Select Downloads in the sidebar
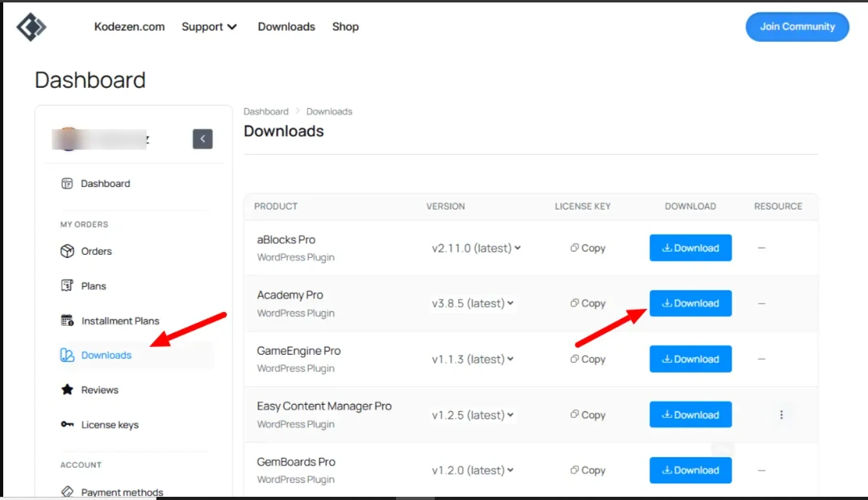 (x=106, y=355)
